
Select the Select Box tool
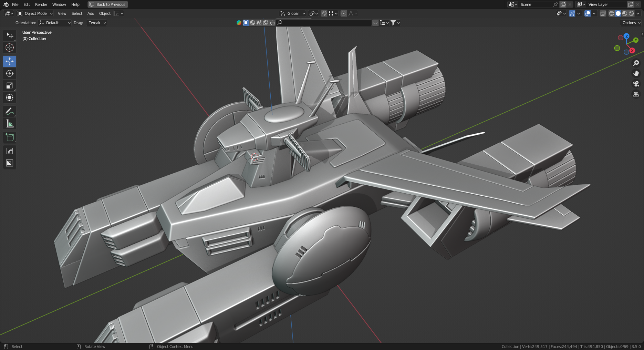pyautogui.click(x=10, y=35)
